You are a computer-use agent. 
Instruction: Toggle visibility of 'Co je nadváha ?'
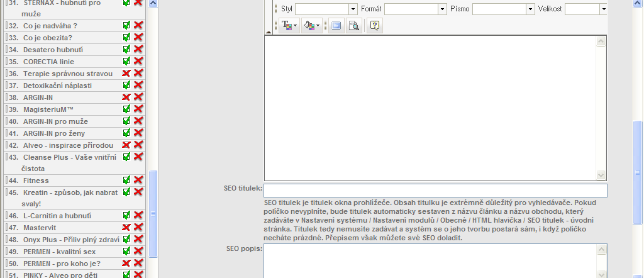[126, 25]
